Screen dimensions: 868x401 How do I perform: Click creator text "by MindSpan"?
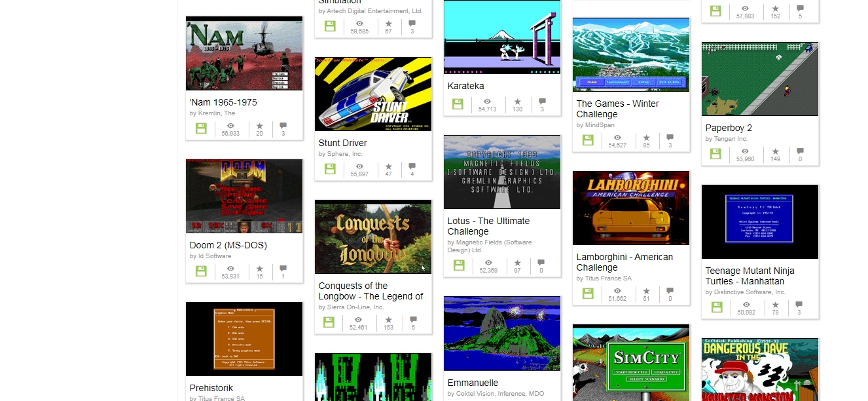coord(595,125)
